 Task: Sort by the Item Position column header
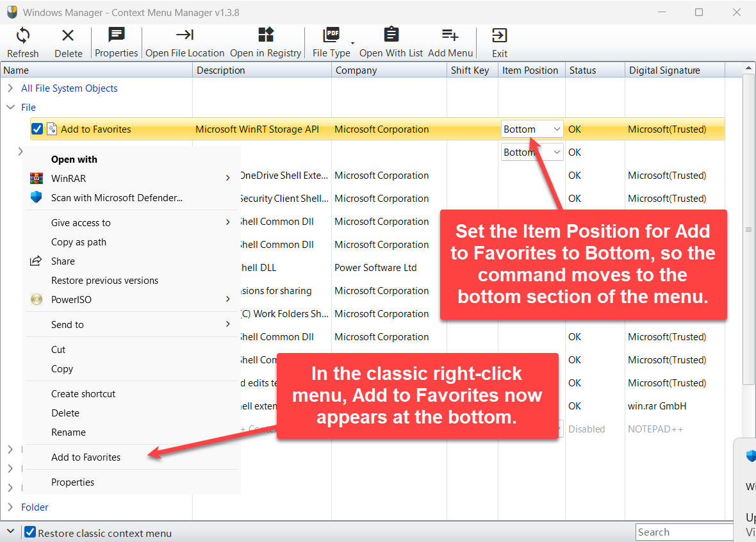point(532,70)
